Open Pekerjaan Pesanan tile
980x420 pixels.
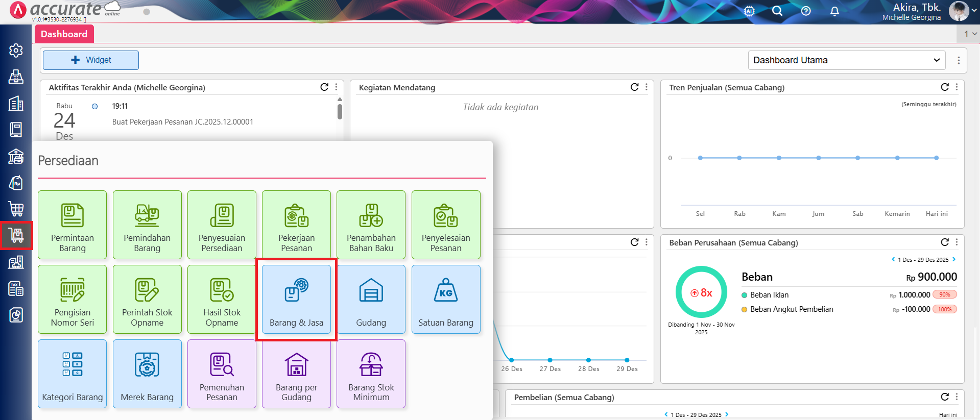296,225
